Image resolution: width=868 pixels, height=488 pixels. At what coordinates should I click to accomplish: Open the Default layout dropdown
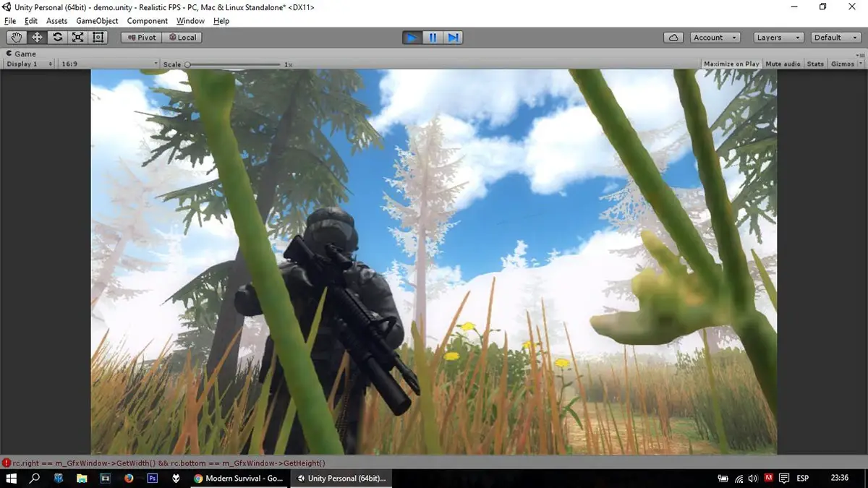tap(835, 38)
